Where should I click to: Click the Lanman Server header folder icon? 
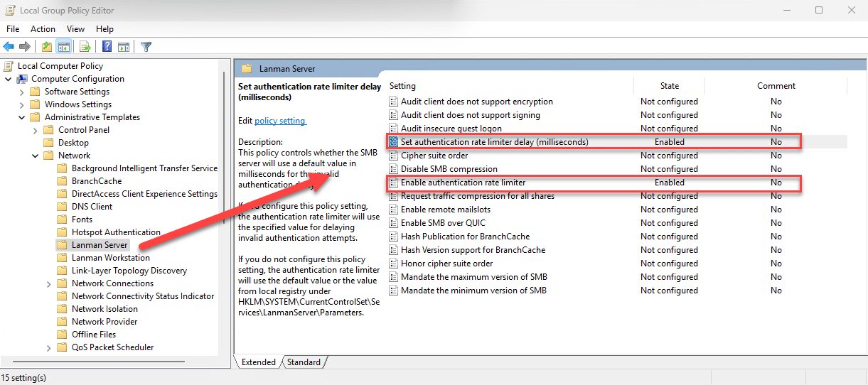(247, 69)
